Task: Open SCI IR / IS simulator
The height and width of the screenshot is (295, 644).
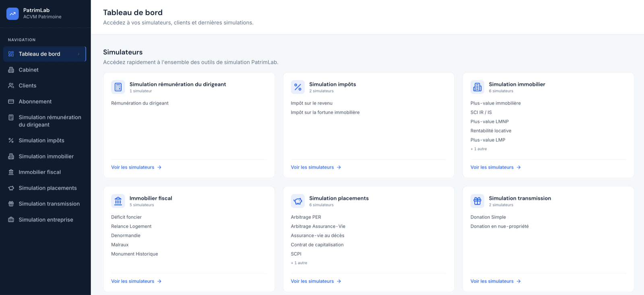Action: click(x=481, y=112)
